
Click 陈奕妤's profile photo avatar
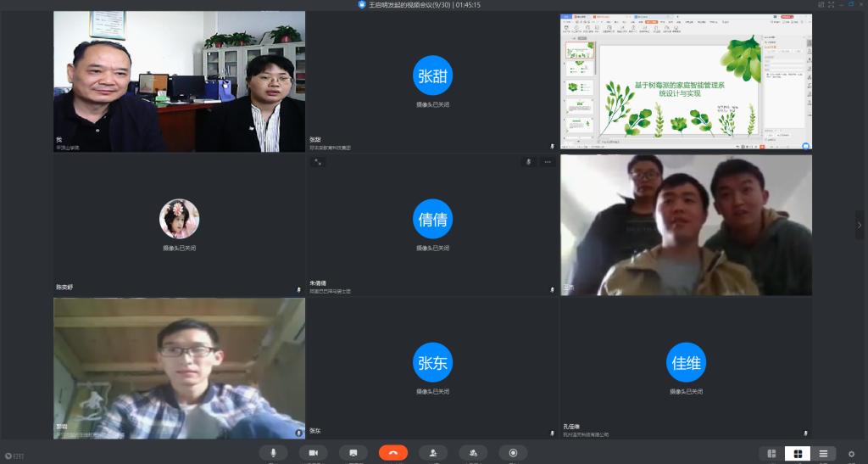pyautogui.click(x=179, y=219)
